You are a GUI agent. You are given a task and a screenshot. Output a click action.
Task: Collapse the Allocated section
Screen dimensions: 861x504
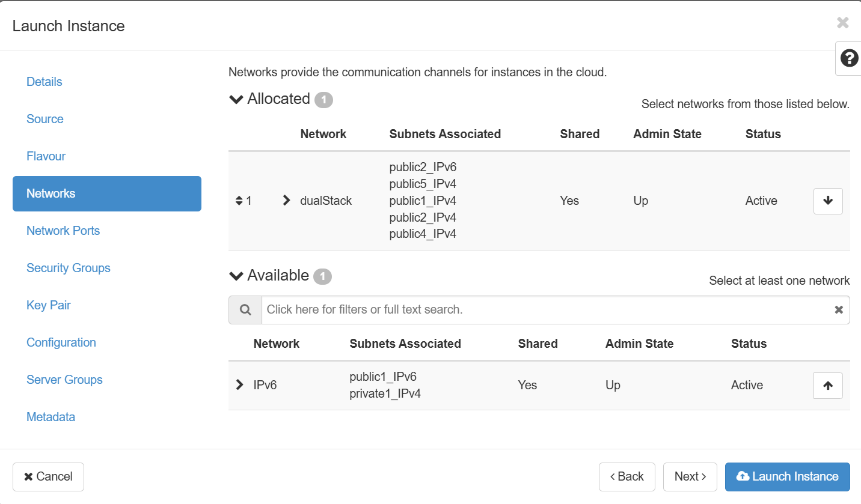click(236, 99)
